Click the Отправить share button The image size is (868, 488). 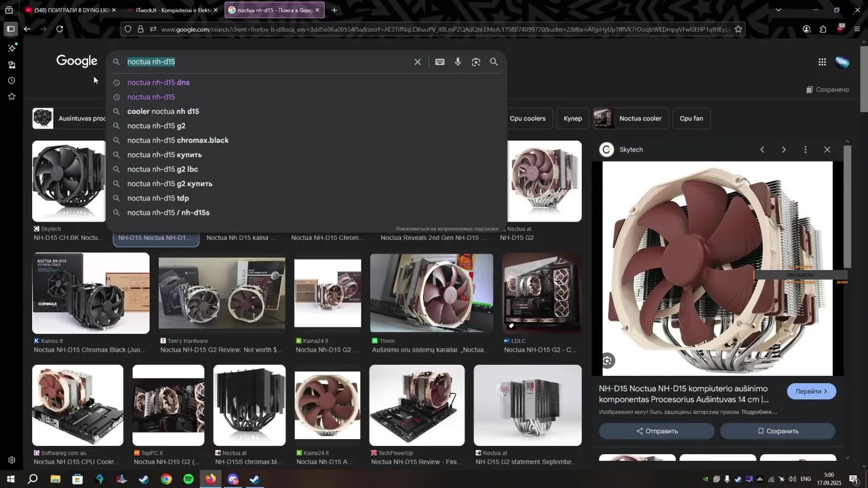656,431
